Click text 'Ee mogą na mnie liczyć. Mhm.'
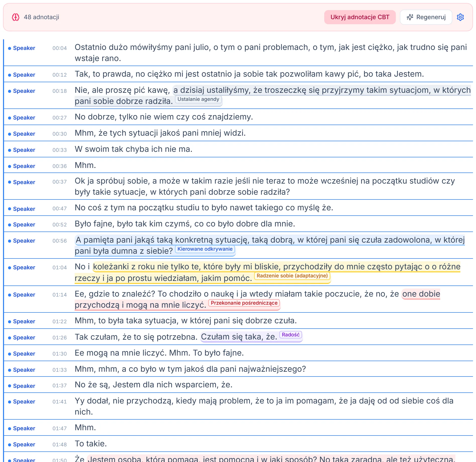 (132, 353)
